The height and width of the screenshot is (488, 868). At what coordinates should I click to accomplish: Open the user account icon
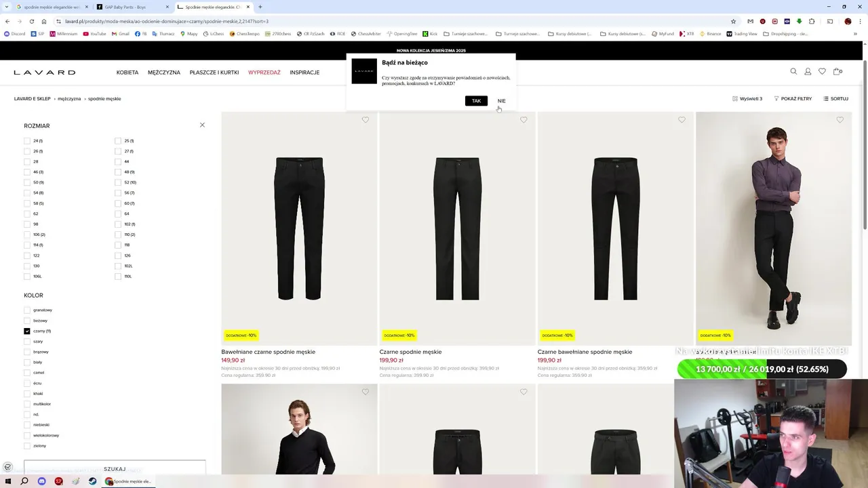click(x=808, y=71)
